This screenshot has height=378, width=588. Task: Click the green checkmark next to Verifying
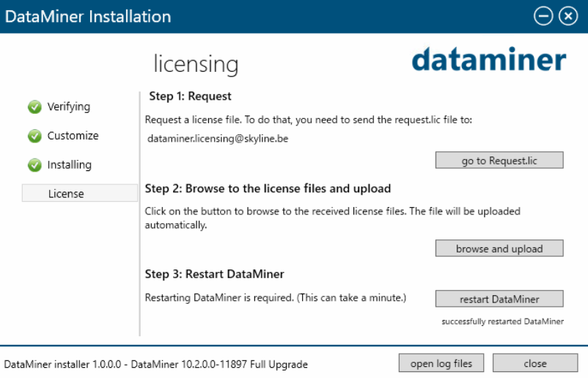point(34,107)
